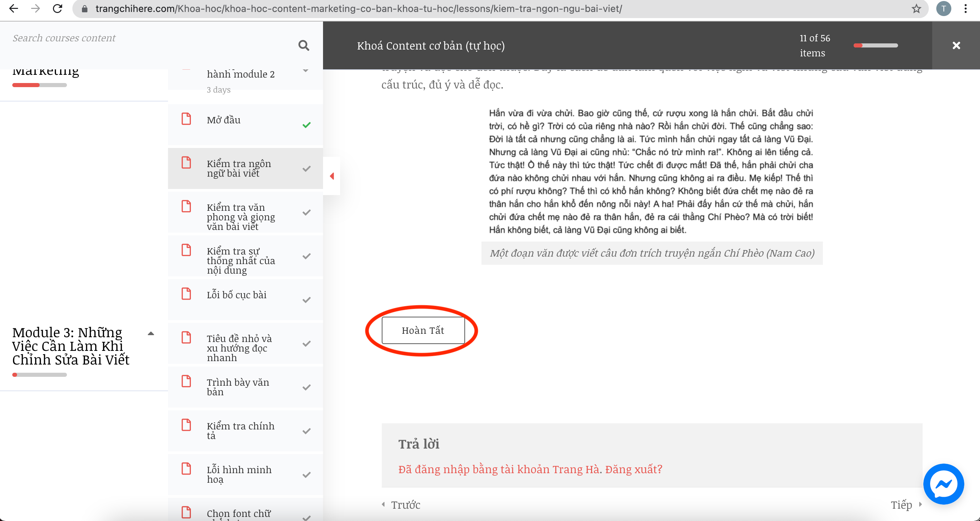Click document icon beside Trình bày văn bản
Screen dimensions: 980x521
186,381
